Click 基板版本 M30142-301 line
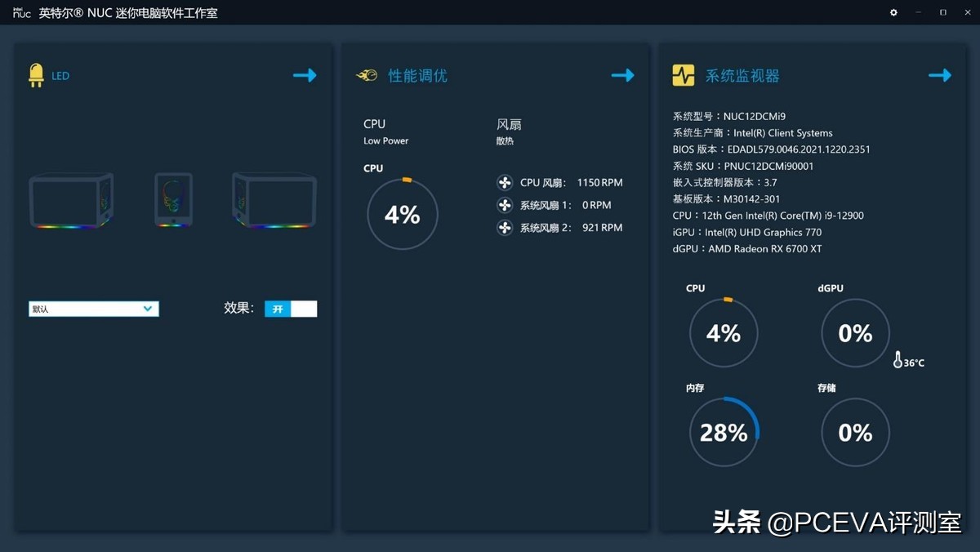Screen dimensions: 980x552 coord(726,199)
